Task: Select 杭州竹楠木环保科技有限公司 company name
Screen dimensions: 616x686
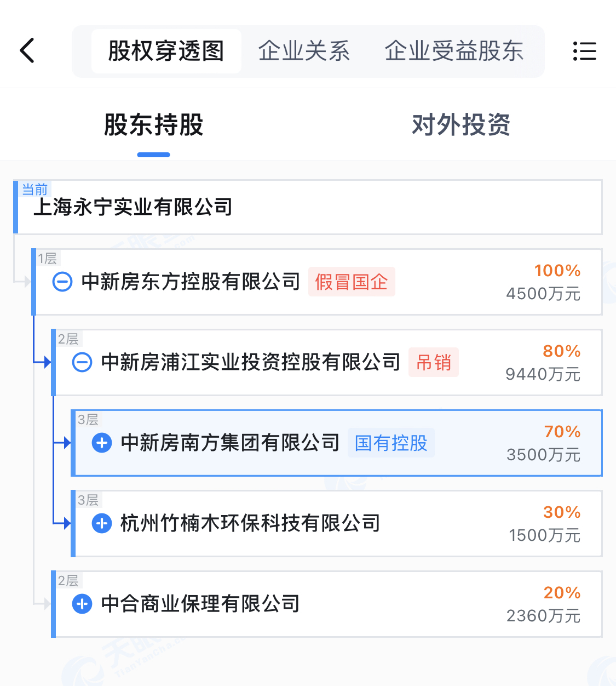Action: pyautogui.click(x=250, y=523)
